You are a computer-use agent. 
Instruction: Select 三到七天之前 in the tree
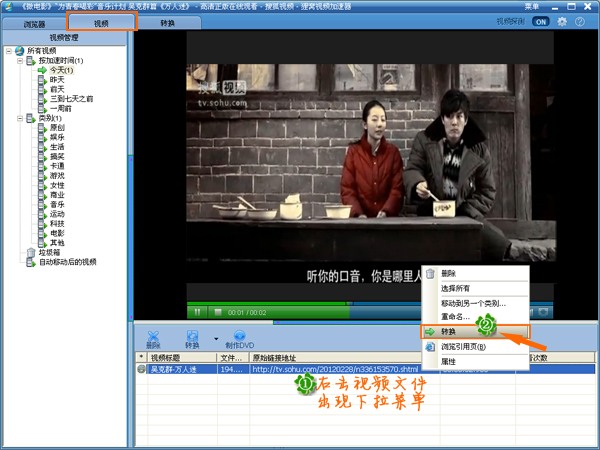(x=71, y=99)
